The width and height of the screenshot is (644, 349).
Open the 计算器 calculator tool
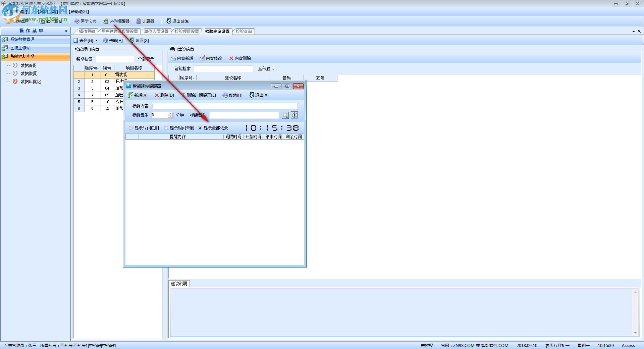[x=145, y=21]
